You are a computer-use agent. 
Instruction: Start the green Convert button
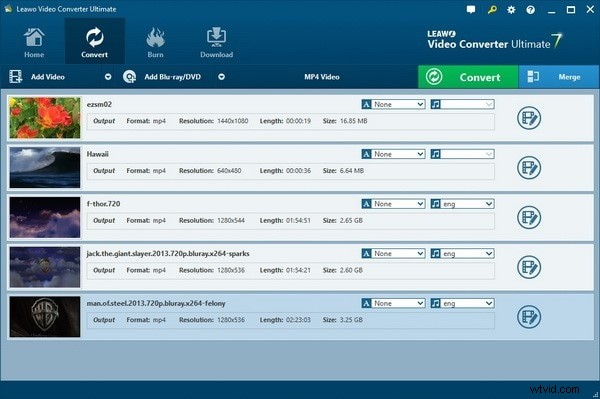point(468,77)
